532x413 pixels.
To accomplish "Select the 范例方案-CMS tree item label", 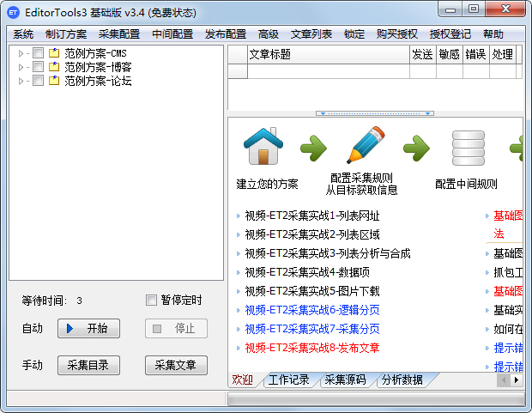I will tap(95, 53).
